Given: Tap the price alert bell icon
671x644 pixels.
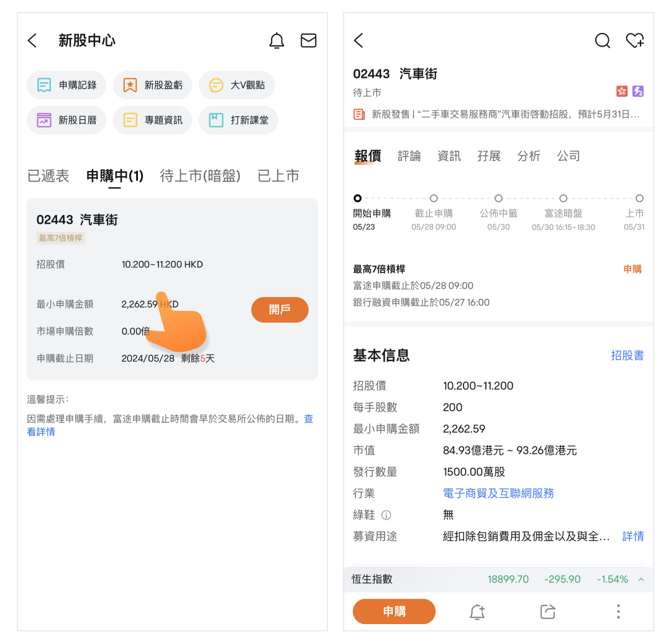Looking at the screenshot, I should 477,612.
